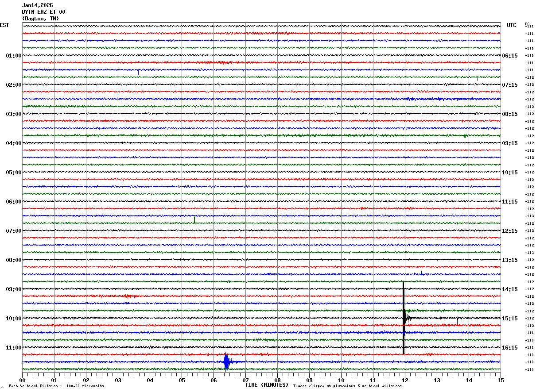Click the 00 minute tick label on axis
This screenshot has width=536, height=392.
point(22,380)
